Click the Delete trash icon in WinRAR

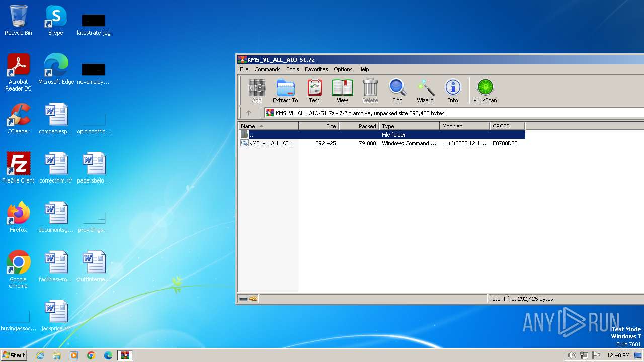[370, 90]
